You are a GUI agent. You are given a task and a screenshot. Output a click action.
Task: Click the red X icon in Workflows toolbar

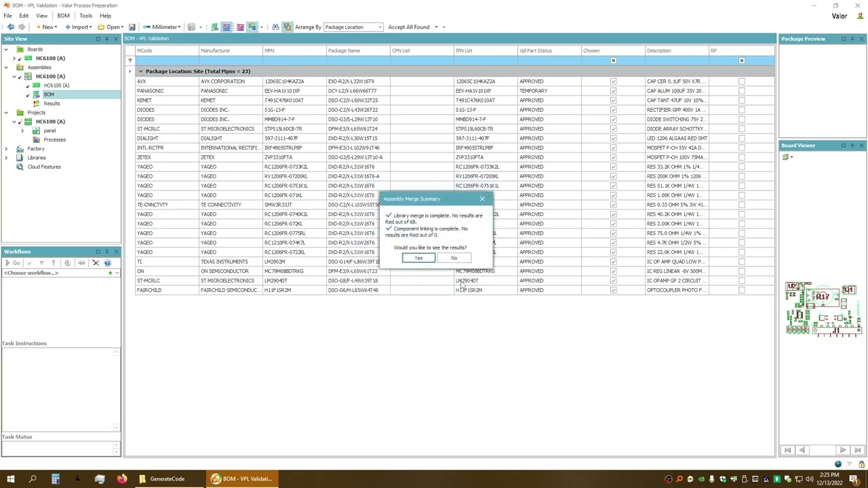[96, 263]
